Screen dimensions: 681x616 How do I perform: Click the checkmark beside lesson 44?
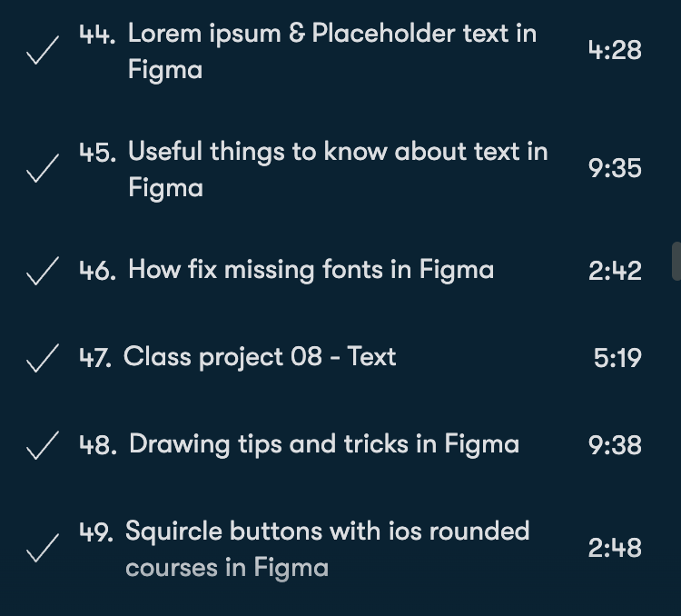[x=41, y=53]
